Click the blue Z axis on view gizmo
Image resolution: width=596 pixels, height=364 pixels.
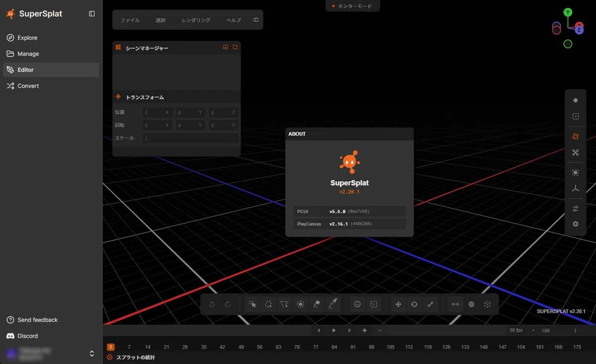tap(579, 30)
